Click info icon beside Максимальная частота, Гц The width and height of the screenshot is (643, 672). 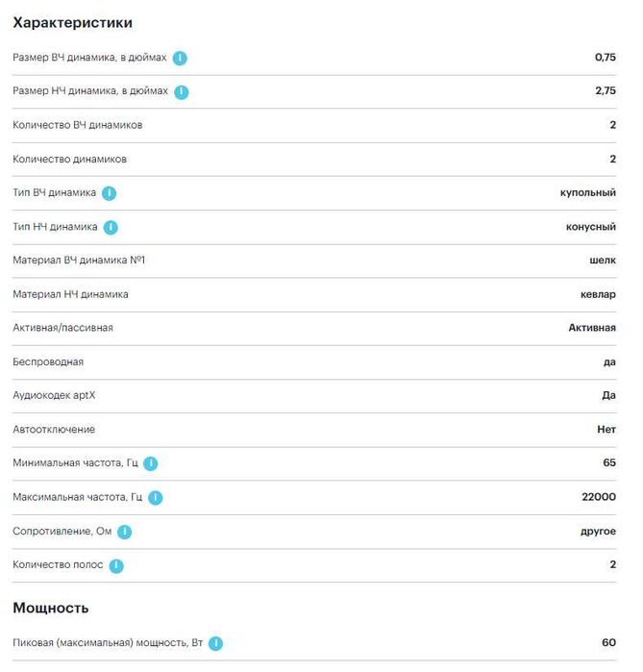pyautogui.click(x=155, y=498)
